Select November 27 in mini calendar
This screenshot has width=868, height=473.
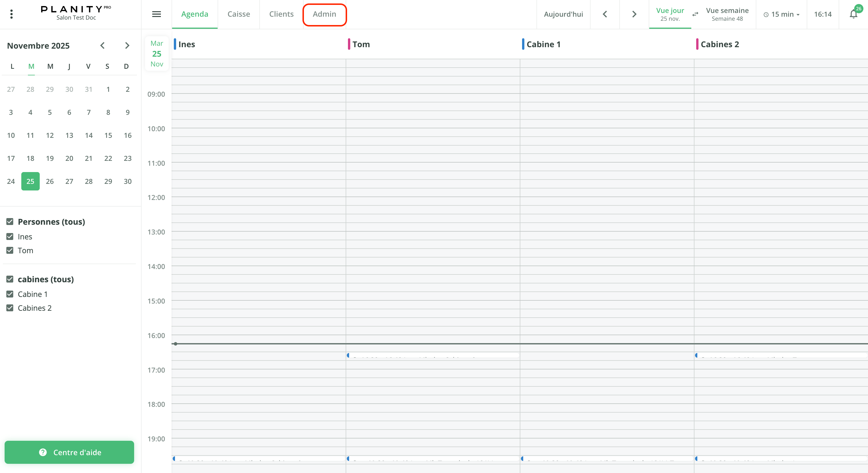[x=69, y=181]
